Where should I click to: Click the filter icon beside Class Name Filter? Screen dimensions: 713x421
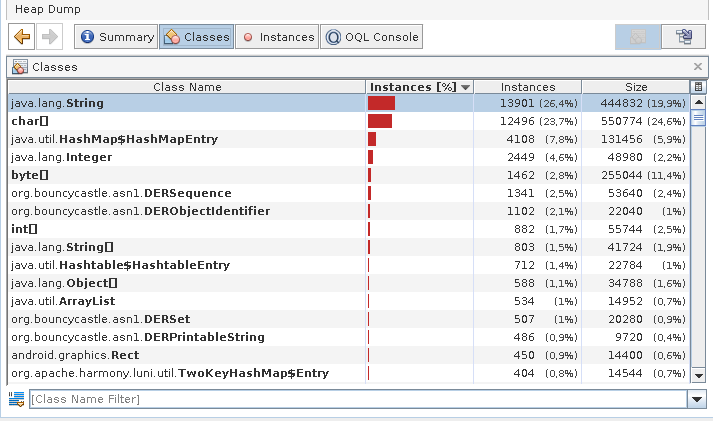coord(16,399)
